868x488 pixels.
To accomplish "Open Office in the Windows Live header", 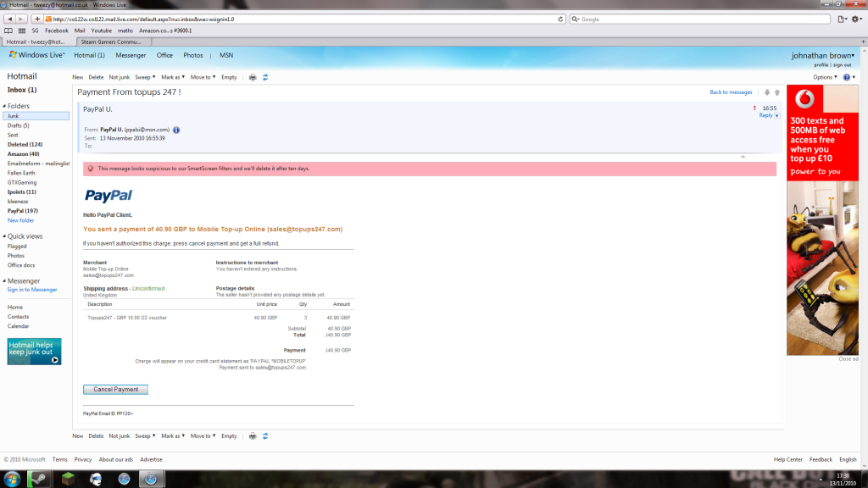I will pyautogui.click(x=164, y=55).
